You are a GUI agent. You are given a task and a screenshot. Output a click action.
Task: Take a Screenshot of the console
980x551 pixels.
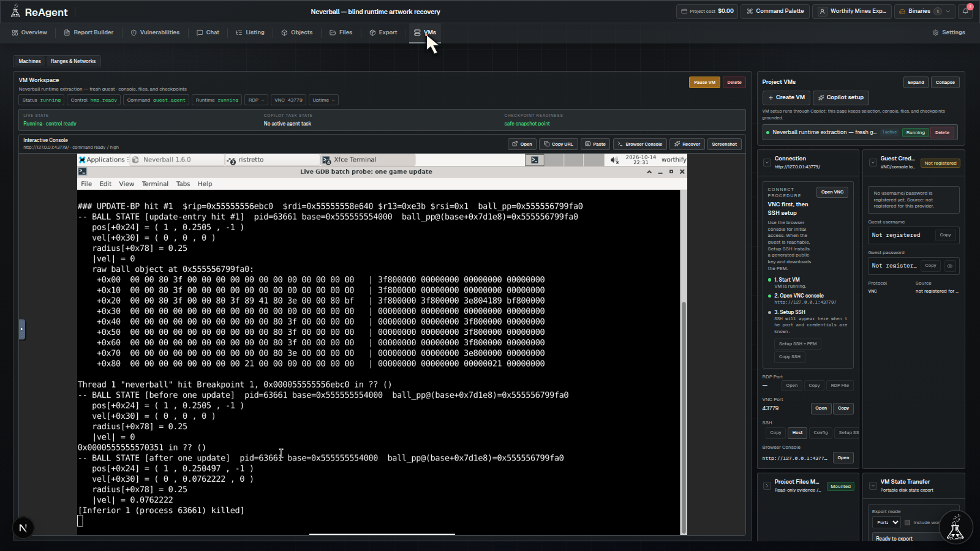[725, 144]
